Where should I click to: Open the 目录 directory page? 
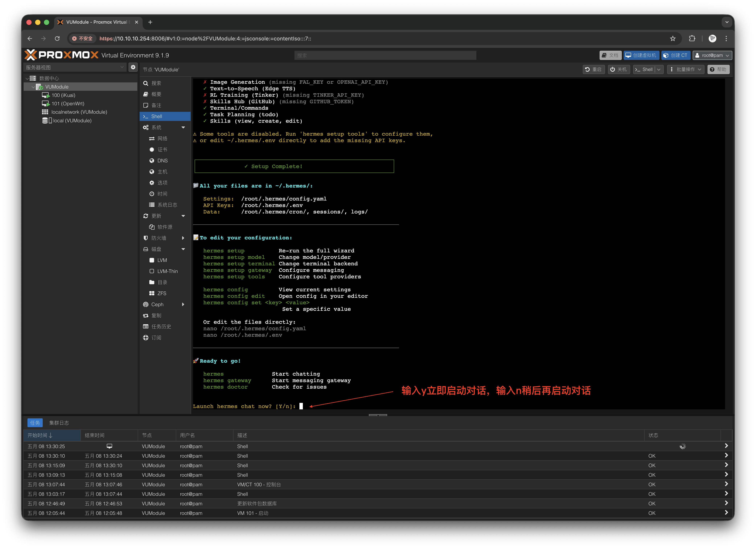(165, 282)
